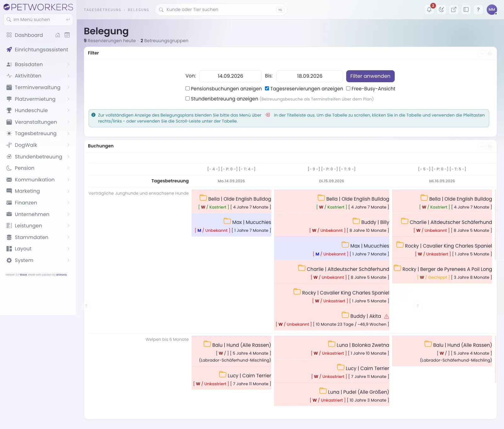Expand the Basisdaten menu
504x429 pixels.
click(x=38, y=64)
